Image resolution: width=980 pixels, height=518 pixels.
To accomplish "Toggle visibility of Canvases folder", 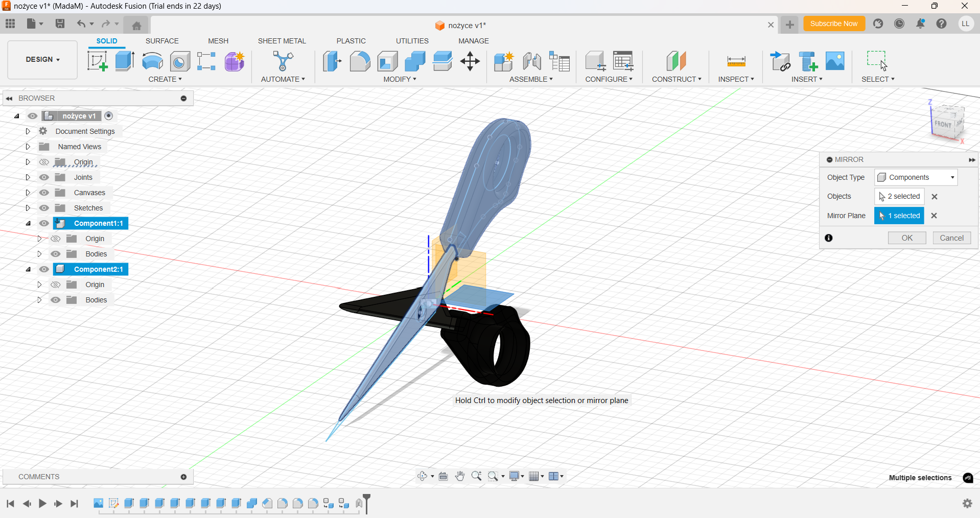I will (x=44, y=193).
